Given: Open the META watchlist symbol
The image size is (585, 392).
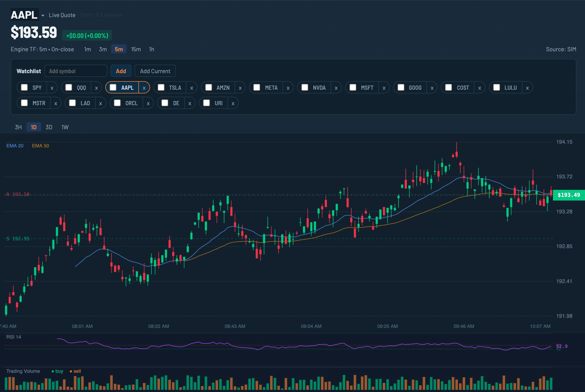Looking at the screenshot, I should tap(271, 88).
